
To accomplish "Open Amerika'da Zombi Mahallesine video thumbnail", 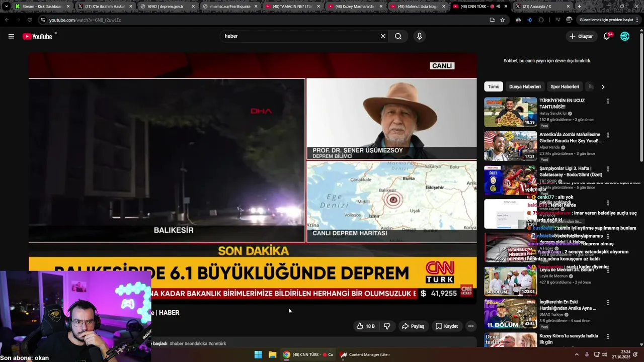I will pyautogui.click(x=510, y=146).
